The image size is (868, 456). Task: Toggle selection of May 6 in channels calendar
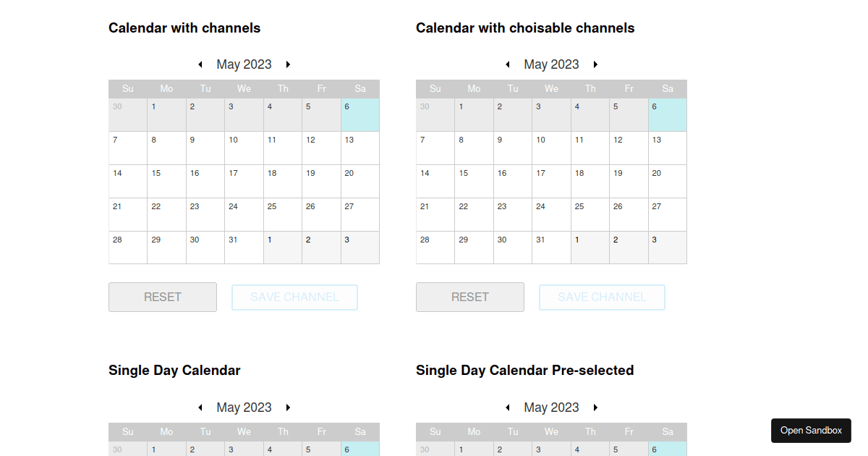click(360, 114)
